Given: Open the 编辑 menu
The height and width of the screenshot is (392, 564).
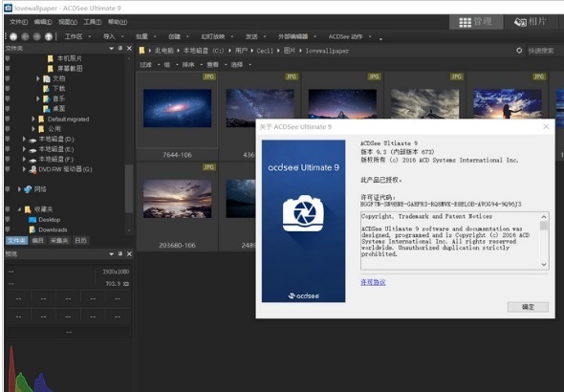Looking at the screenshot, I should (43, 22).
